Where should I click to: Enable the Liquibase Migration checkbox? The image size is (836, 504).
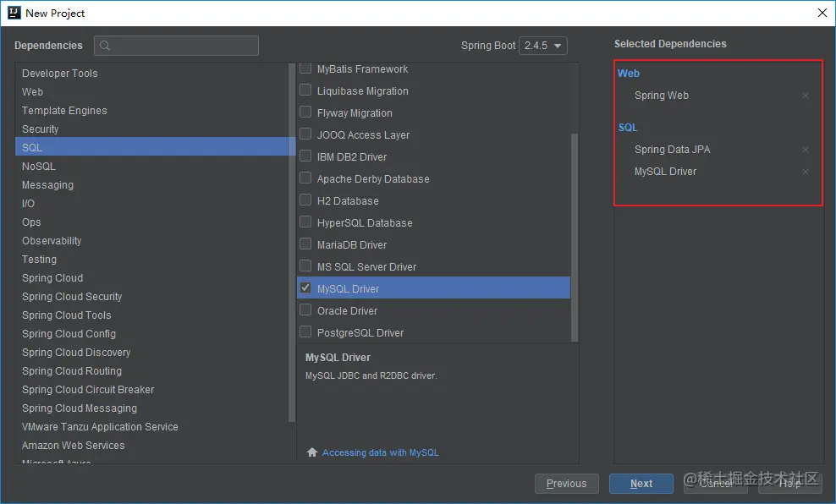[305, 90]
